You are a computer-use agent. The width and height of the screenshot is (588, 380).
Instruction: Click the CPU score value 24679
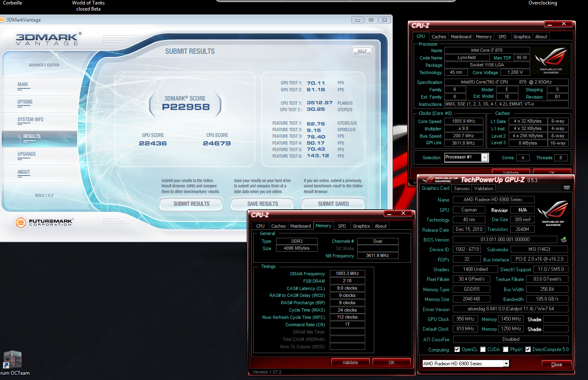pos(217,143)
